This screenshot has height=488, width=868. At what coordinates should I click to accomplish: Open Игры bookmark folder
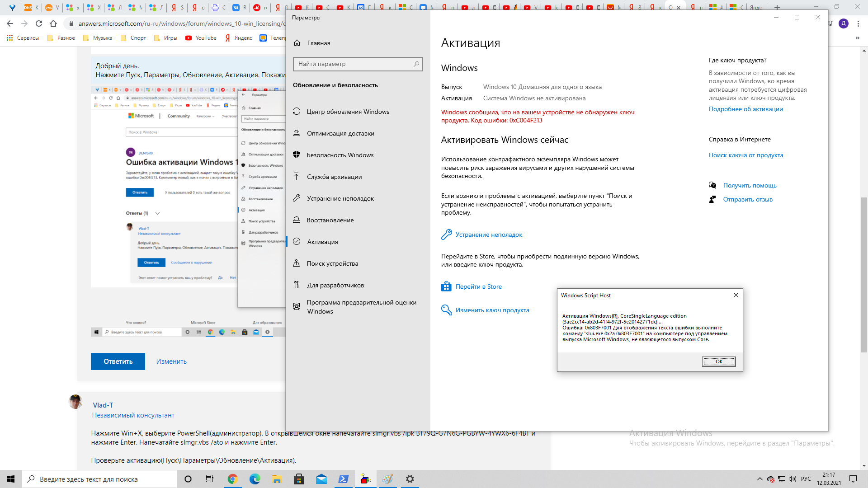pos(165,38)
